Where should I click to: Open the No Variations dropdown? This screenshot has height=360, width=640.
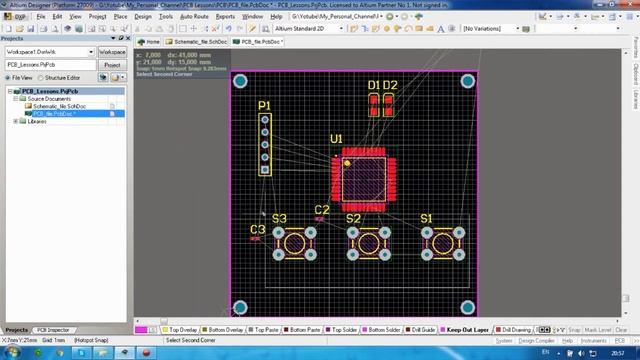pyautogui.click(x=518, y=29)
